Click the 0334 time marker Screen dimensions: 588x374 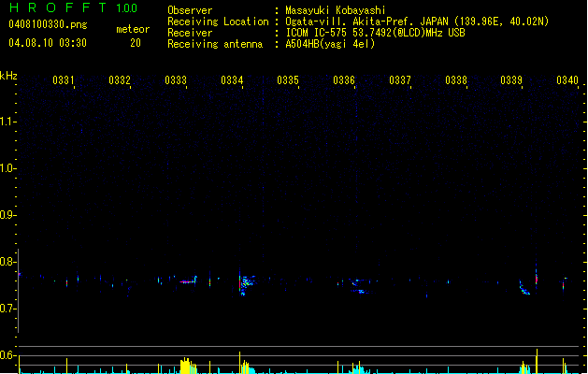pos(232,80)
